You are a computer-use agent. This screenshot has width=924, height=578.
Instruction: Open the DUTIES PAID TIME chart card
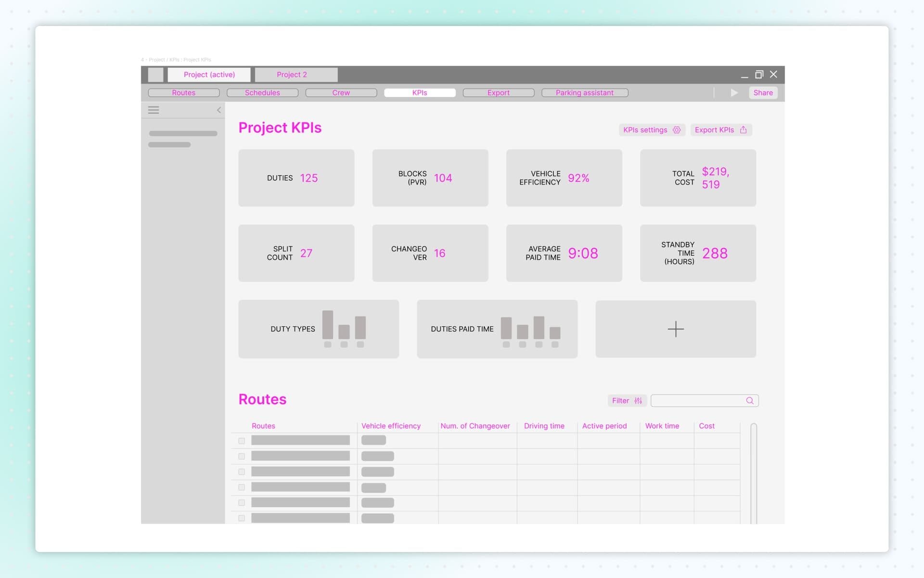point(497,329)
